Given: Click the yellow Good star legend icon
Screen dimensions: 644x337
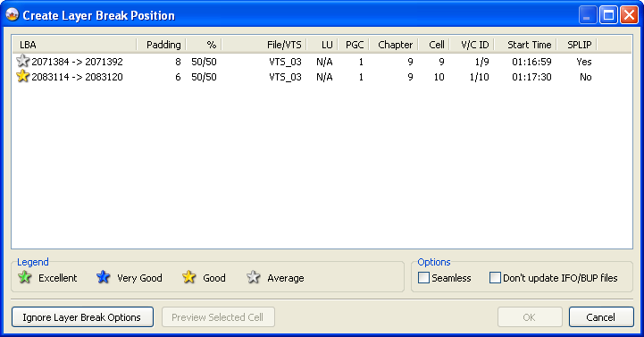Looking at the screenshot, I should [189, 277].
